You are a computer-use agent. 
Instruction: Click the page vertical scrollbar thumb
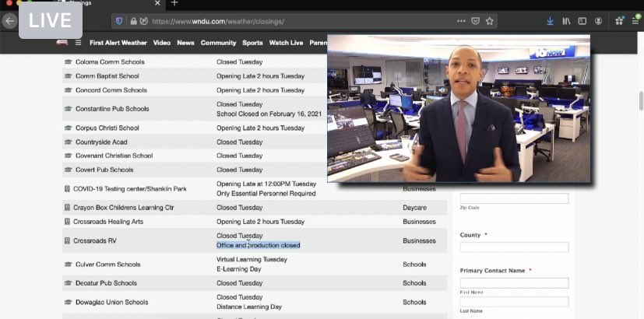pyautogui.click(x=641, y=101)
